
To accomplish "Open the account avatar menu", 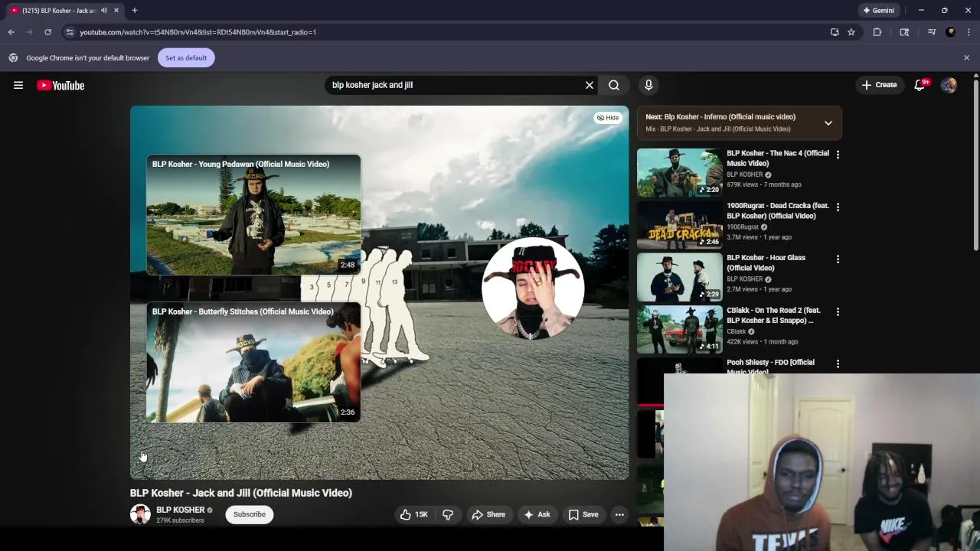I will [x=949, y=85].
